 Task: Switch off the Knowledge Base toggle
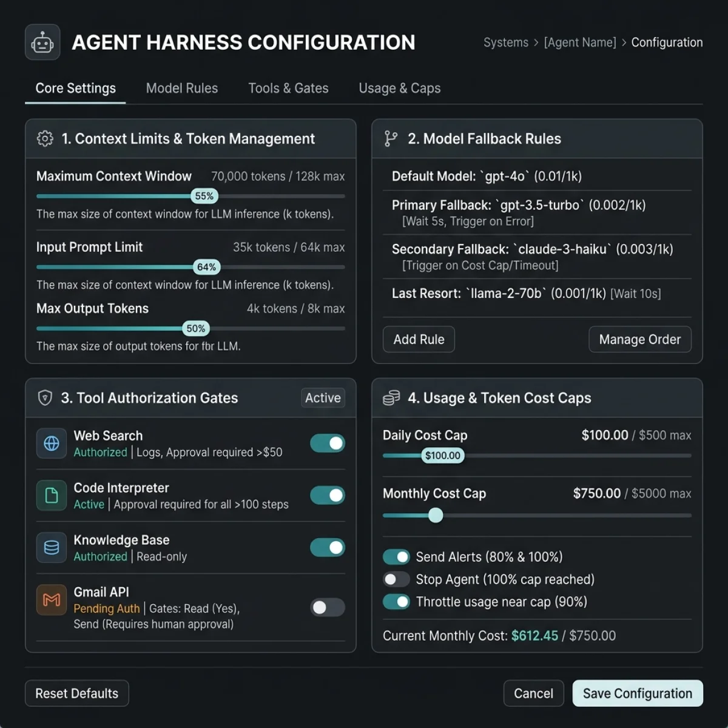tap(328, 548)
